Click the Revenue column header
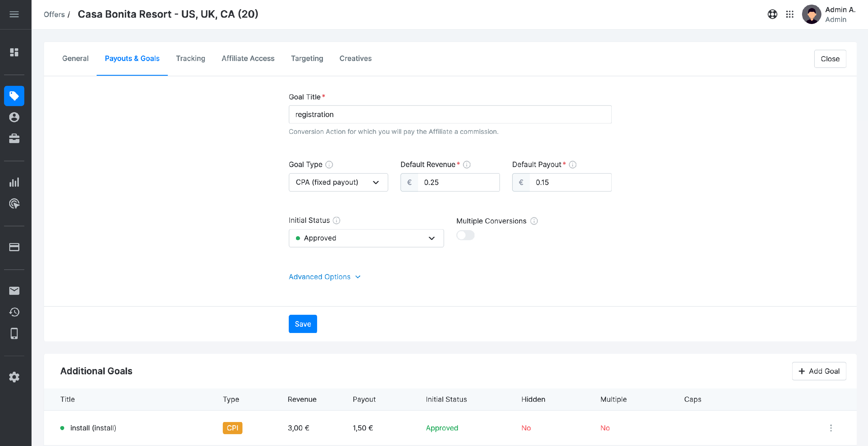The width and height of the screenshot is (868, 446). pyautogui.click(x=302, y=399)
